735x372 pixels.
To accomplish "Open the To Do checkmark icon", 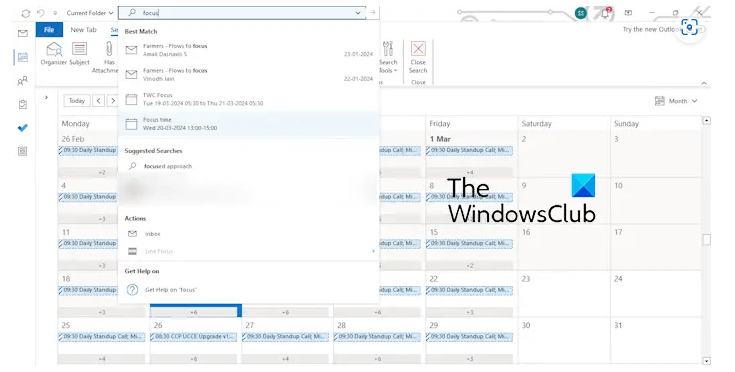I will (22, 127).
